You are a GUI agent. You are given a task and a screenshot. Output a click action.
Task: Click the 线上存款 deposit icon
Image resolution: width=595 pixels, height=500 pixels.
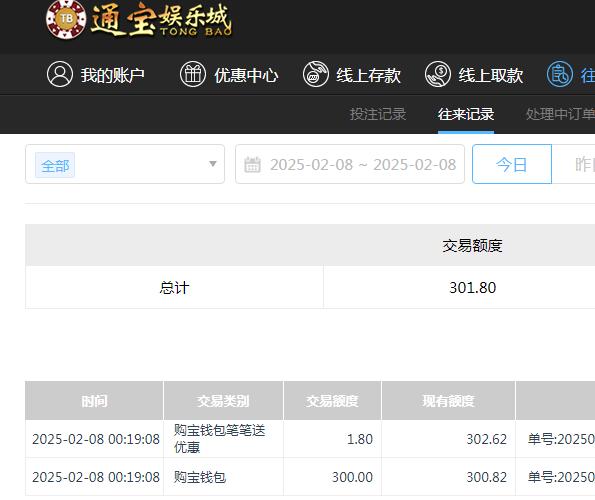click(316, 74)
